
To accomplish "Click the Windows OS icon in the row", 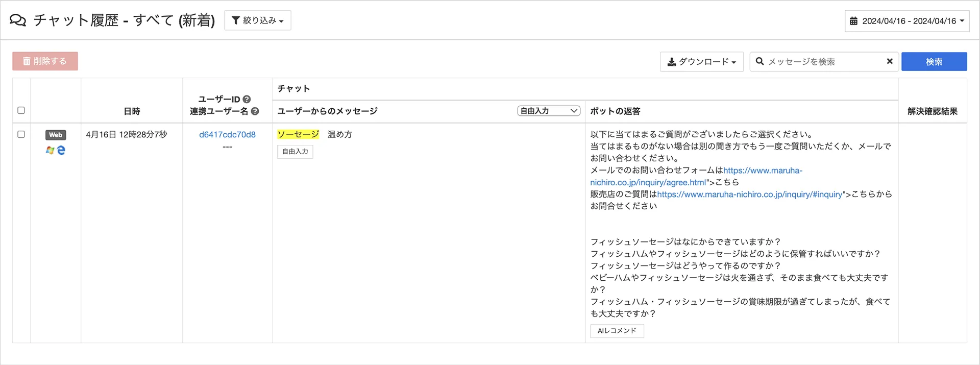I will [50, 150].
